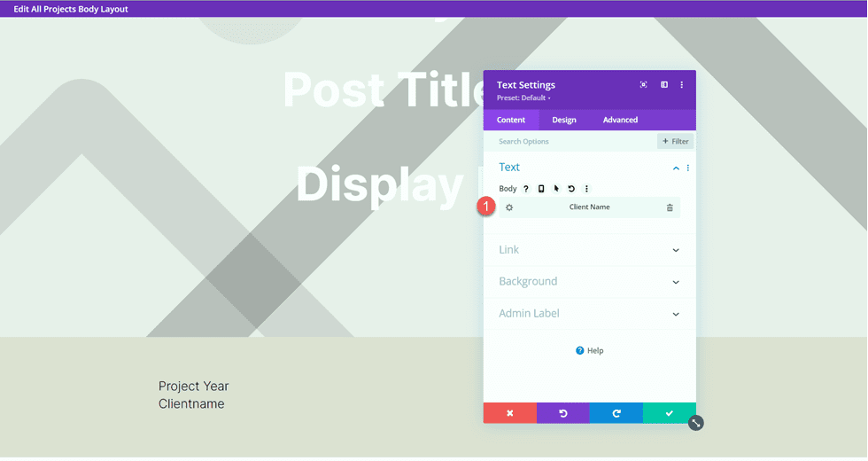Click the blue redo button in footer
Screen dimensions: 868x461
(616, 413)
